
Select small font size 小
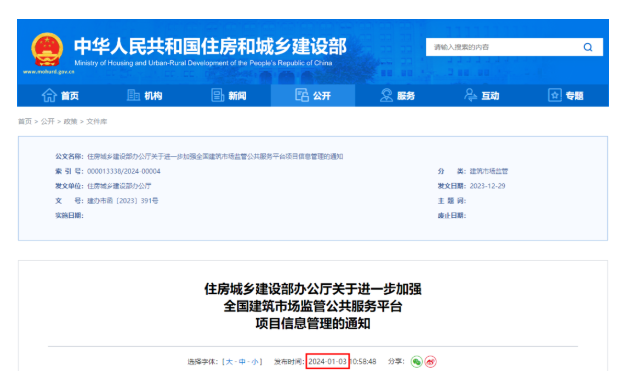[x=255, y=362]
